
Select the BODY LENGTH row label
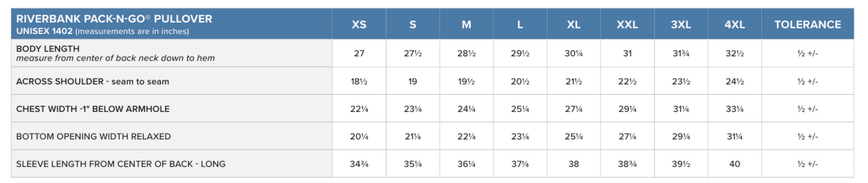pos(48,49)
